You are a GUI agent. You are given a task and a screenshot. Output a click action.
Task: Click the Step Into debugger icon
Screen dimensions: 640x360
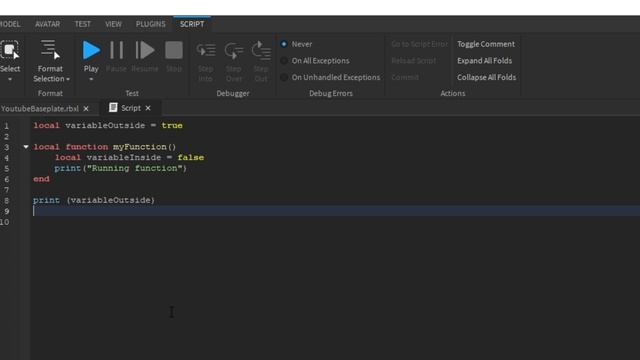pos(206,51)
